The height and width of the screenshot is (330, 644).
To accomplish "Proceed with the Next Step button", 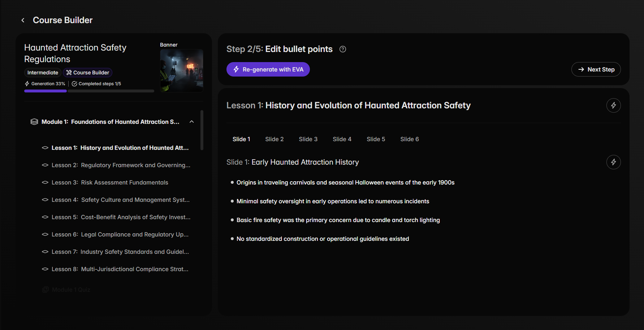I will coord(596,69).
